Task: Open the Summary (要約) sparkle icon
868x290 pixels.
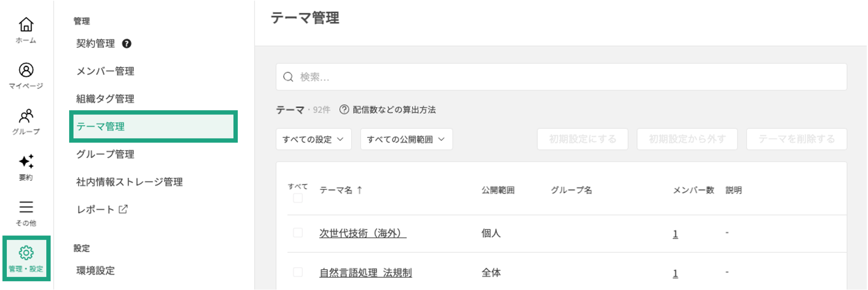Action: pyautogui.click(x=26, y=162)
